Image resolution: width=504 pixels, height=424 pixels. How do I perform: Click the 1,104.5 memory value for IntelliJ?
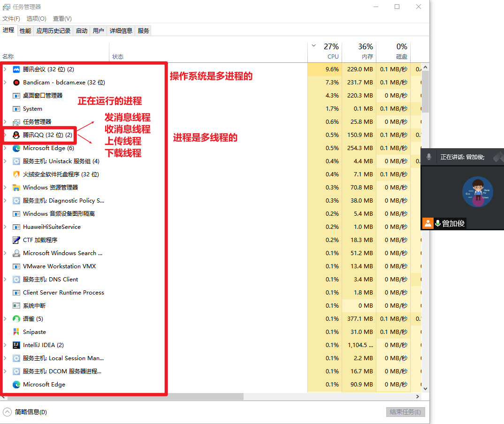[x=360, y=345]
